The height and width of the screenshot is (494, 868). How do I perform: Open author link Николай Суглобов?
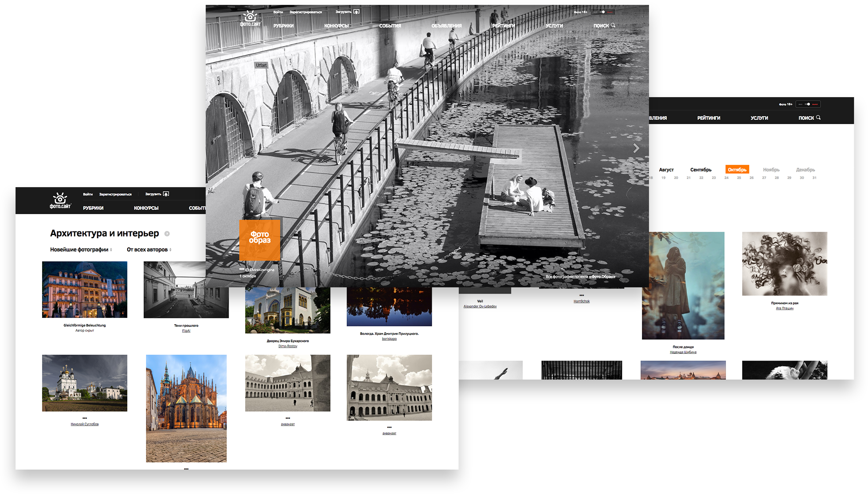85,424
